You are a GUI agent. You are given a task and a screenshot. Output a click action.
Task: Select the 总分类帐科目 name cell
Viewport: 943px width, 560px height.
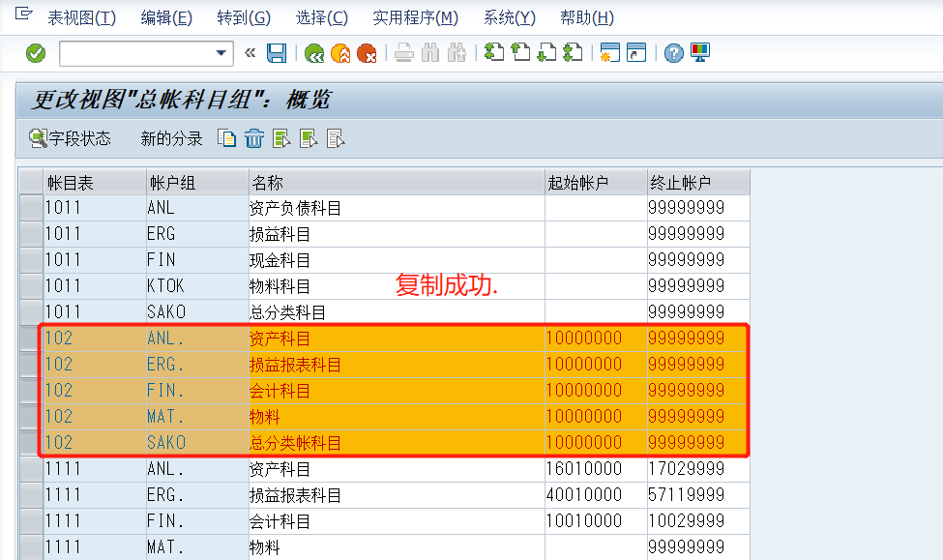(x=397, y=443)
